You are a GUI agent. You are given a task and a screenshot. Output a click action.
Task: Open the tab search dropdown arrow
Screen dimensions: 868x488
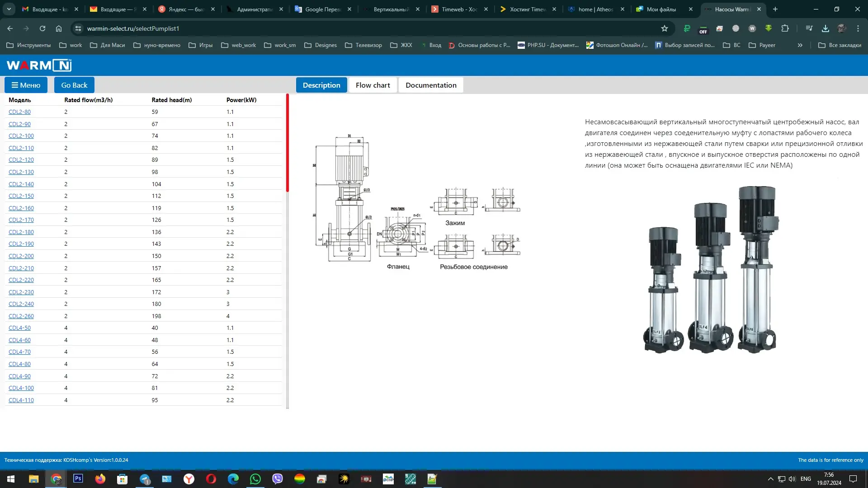(x=9, y=9)
